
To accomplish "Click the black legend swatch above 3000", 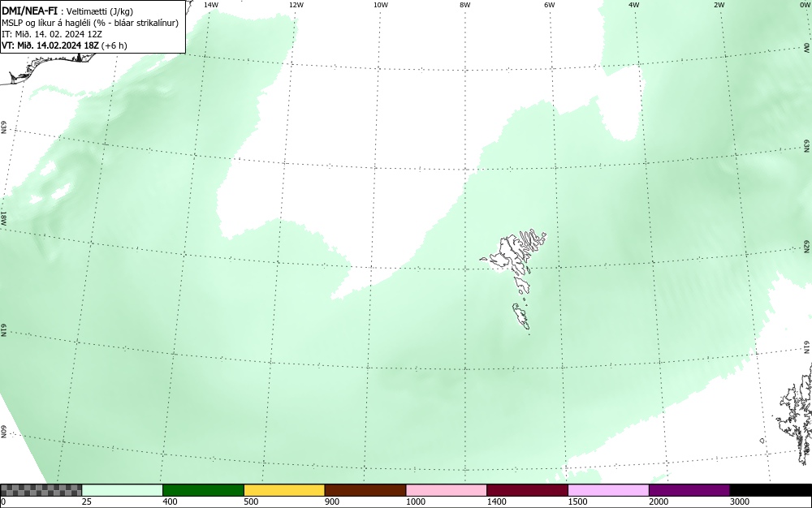I will point(771,490).
